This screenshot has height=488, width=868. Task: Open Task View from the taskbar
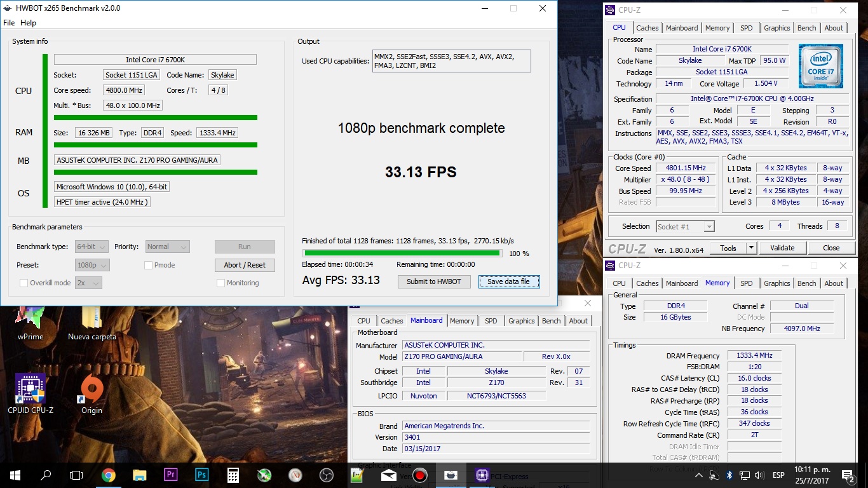pyautogui.click(x=76, y=475)
